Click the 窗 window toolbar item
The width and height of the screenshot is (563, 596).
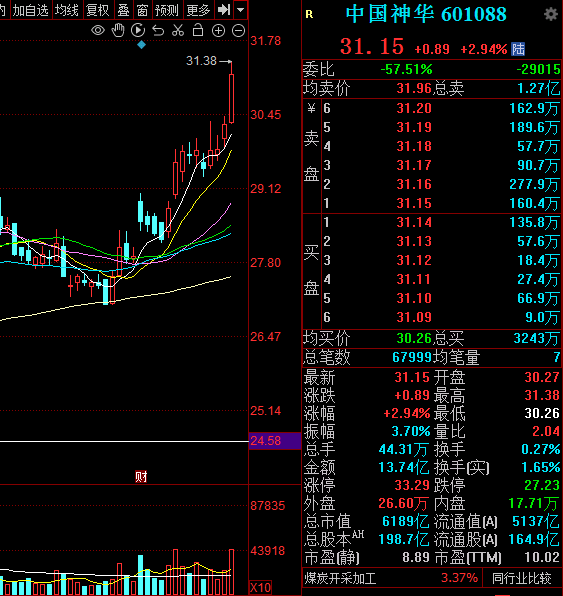142,10
